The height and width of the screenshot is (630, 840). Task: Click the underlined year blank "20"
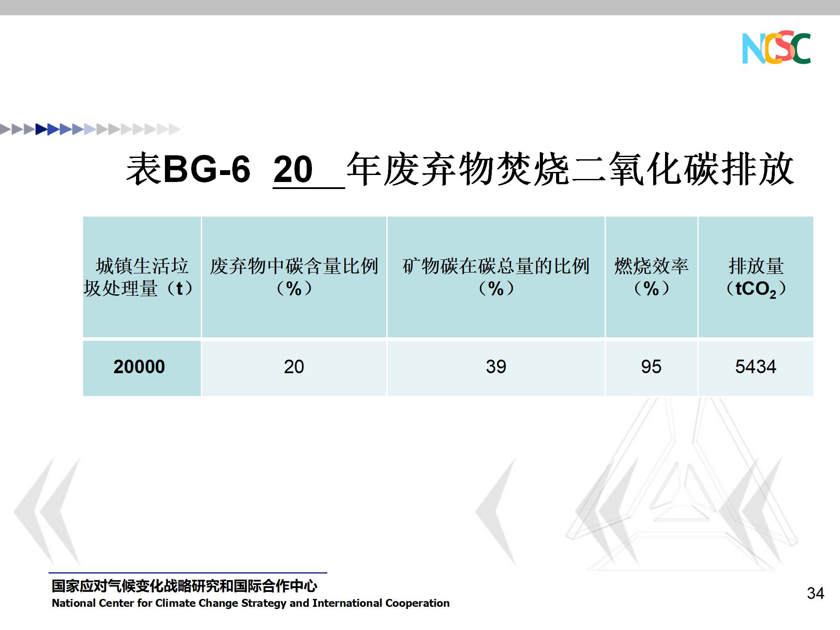[309, 170]
